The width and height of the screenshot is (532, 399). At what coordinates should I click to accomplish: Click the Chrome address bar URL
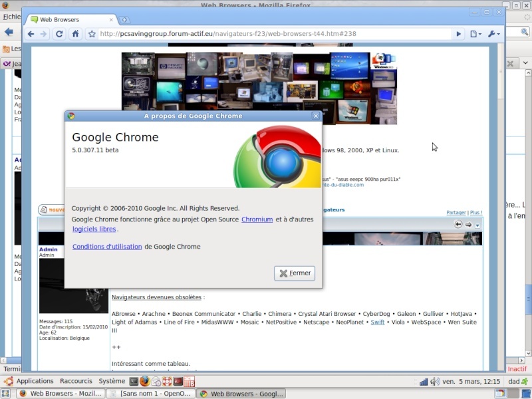tap(228, 34)
